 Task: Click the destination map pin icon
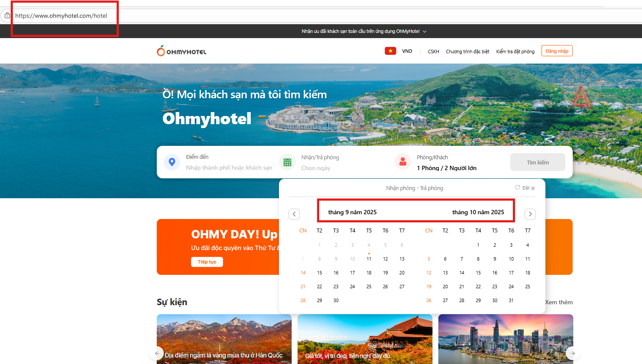click(x=172, y=162)
